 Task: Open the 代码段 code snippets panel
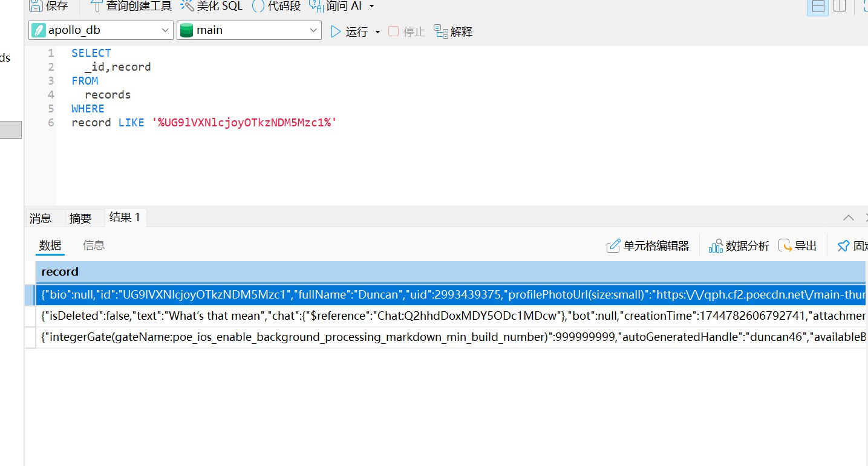tap(276, 6)
